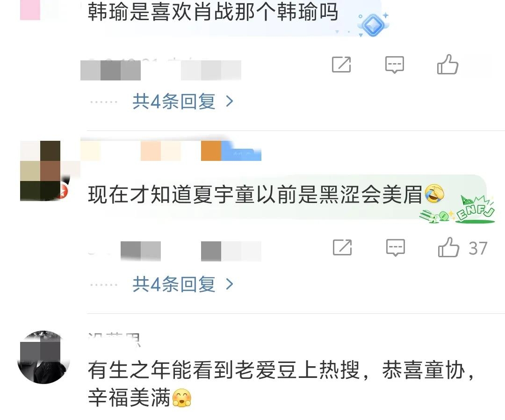The height and width of the screenshot is (420, 505).
Task: Tap the blue diamond badge on first comment
Action: (373, 24)
